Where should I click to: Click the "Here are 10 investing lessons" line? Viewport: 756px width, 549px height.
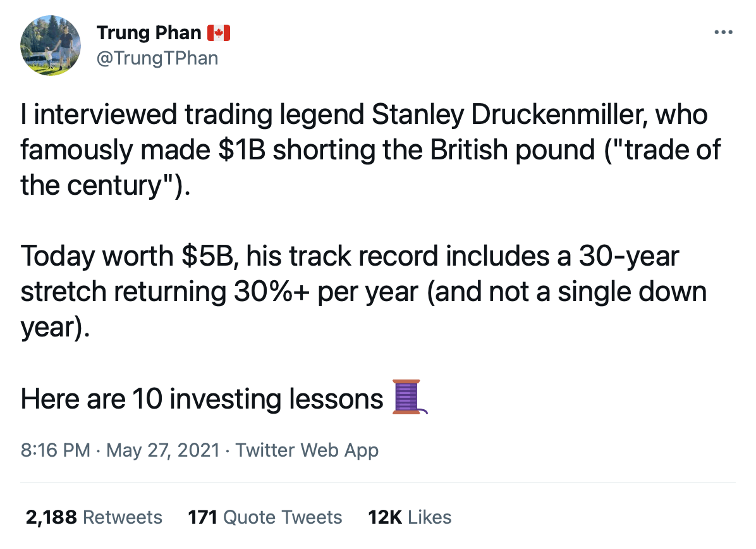(202, 399)
